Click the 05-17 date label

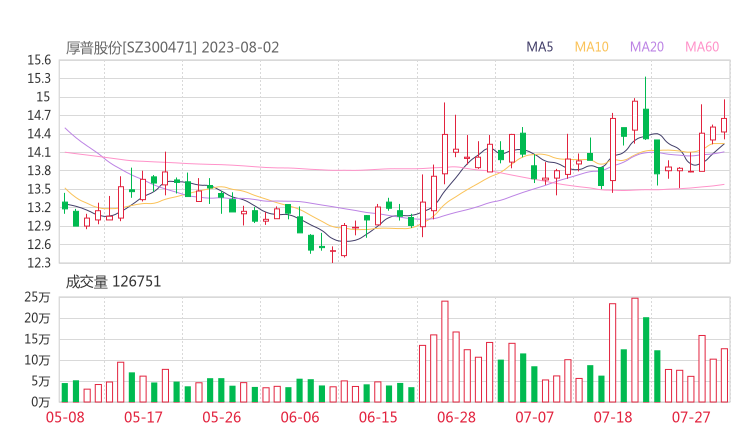tap(143, 417)
